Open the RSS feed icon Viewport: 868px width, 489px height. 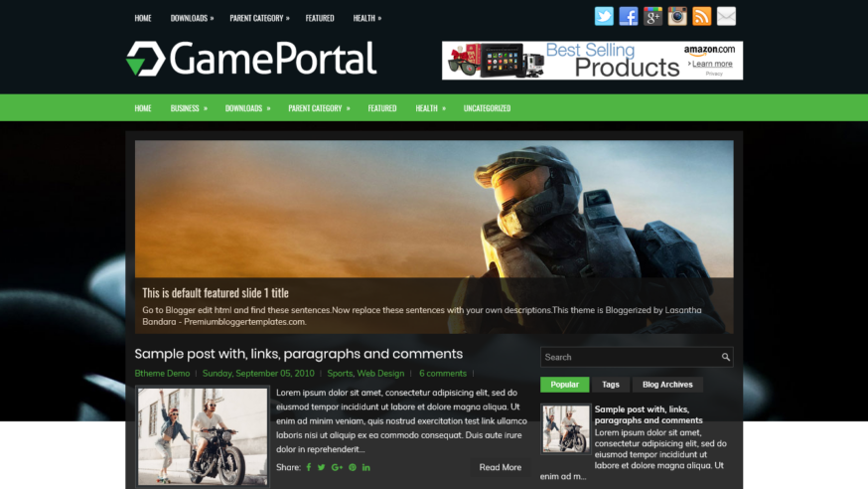point(702,17)
